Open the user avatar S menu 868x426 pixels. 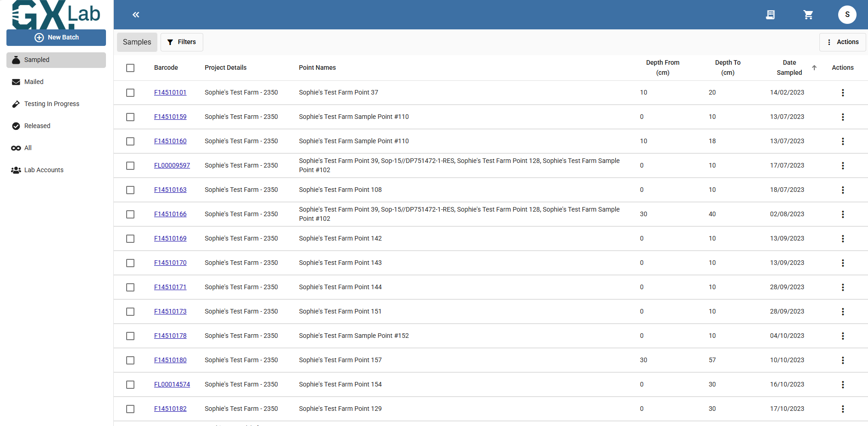click(x=847, y=15)
